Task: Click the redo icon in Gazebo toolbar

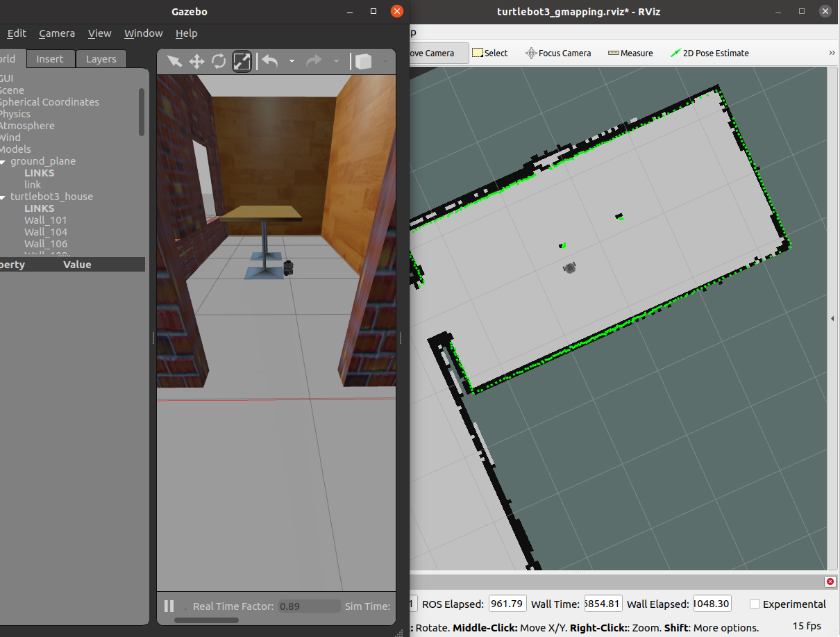Action: [314, 61]
